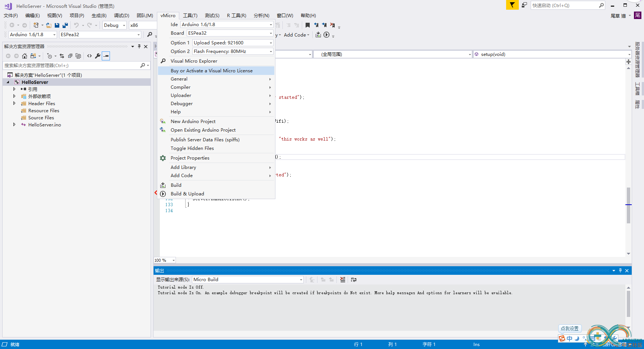Click the Sync with Active Document icon
The image size is (644, 349).
pos(62,56)
